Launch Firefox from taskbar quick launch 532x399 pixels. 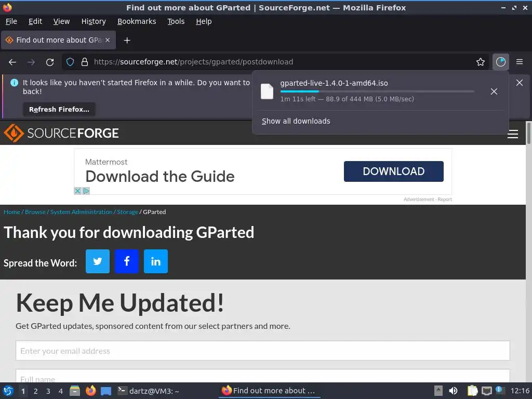tap(90, 391)
